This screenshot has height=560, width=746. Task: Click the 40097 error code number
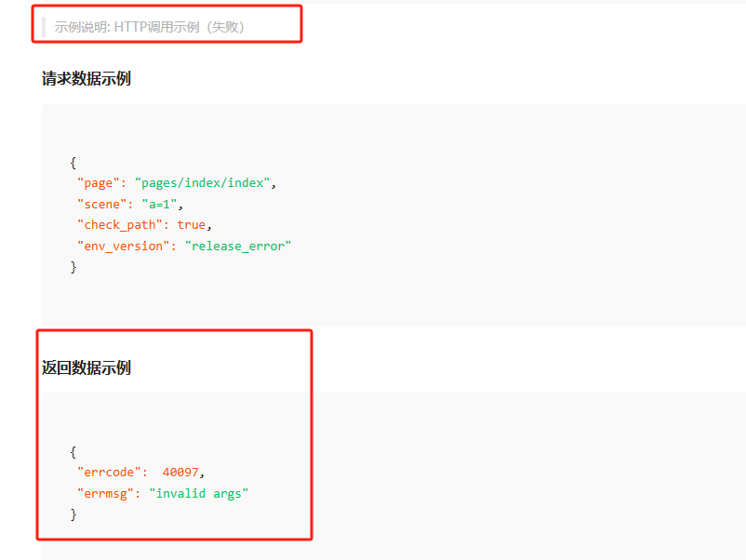point(180,472)
